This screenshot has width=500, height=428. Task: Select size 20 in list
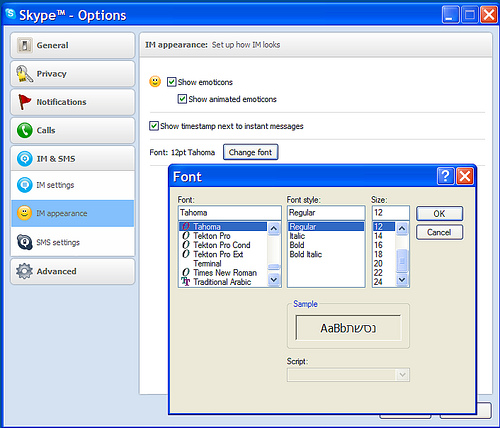tap(384, 263)
